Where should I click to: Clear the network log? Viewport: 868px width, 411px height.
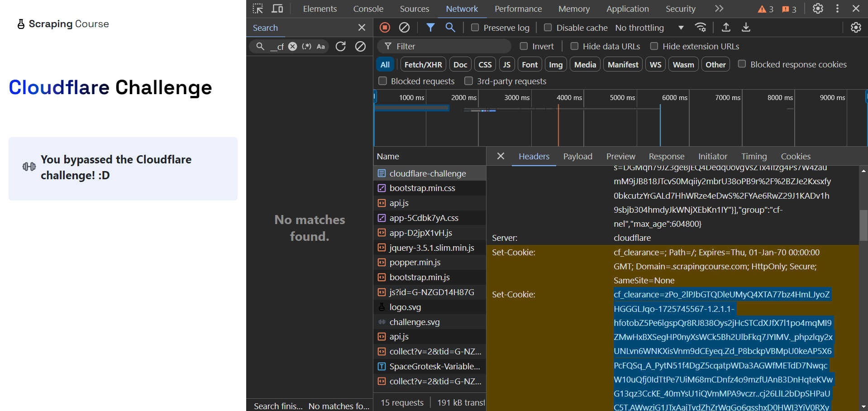tap(404, 28)
